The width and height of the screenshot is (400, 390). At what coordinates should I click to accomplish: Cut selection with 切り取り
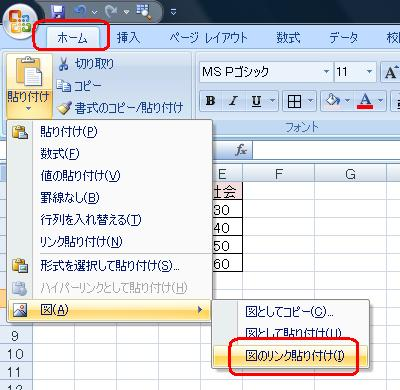(87, 64)
